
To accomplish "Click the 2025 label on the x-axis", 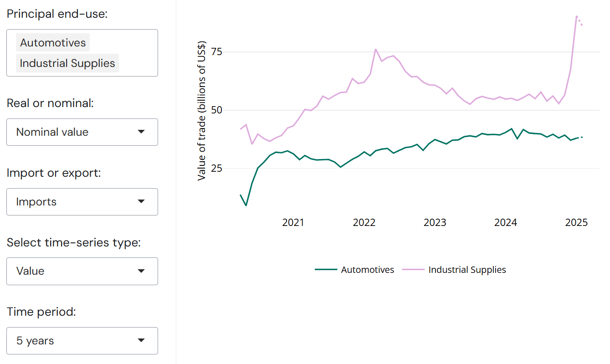I will pos(576,223).
